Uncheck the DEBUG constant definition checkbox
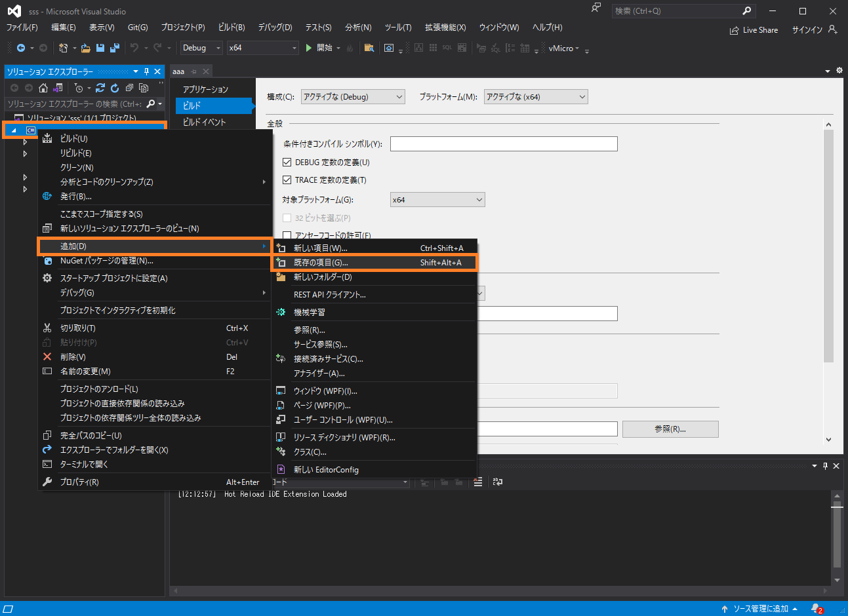The width and height of the screenshot is (848, 616). [287, 163]
